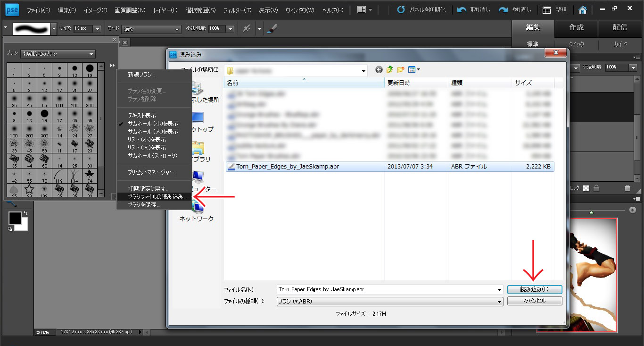Open the view options dropdown in dialog
Screen dimensions: 644x346
click(x=414, y=70)
